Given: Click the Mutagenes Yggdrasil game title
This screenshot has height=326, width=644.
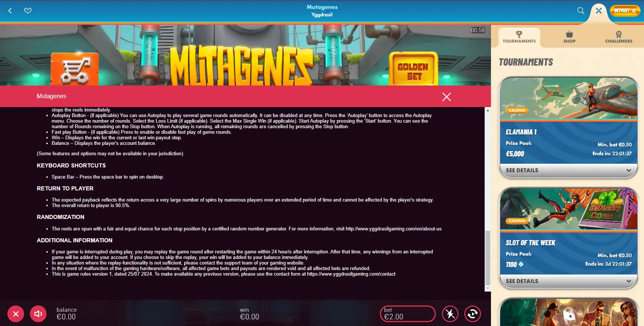Looking at the screenshot, I should 322,11.
